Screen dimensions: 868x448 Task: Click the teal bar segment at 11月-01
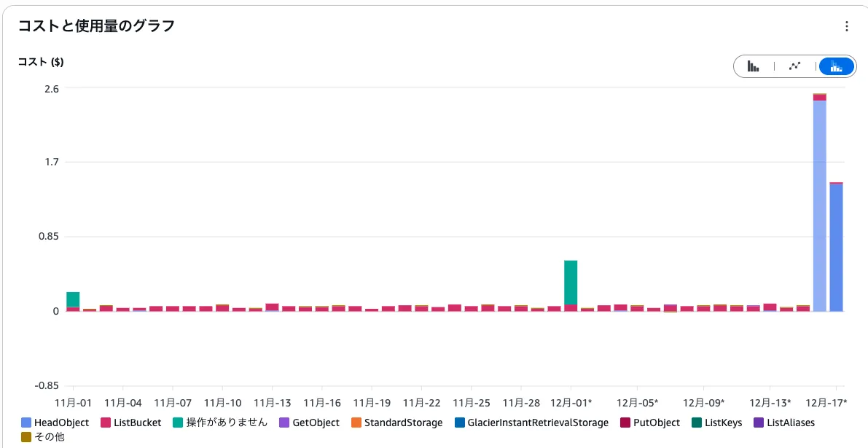[73, 299]
